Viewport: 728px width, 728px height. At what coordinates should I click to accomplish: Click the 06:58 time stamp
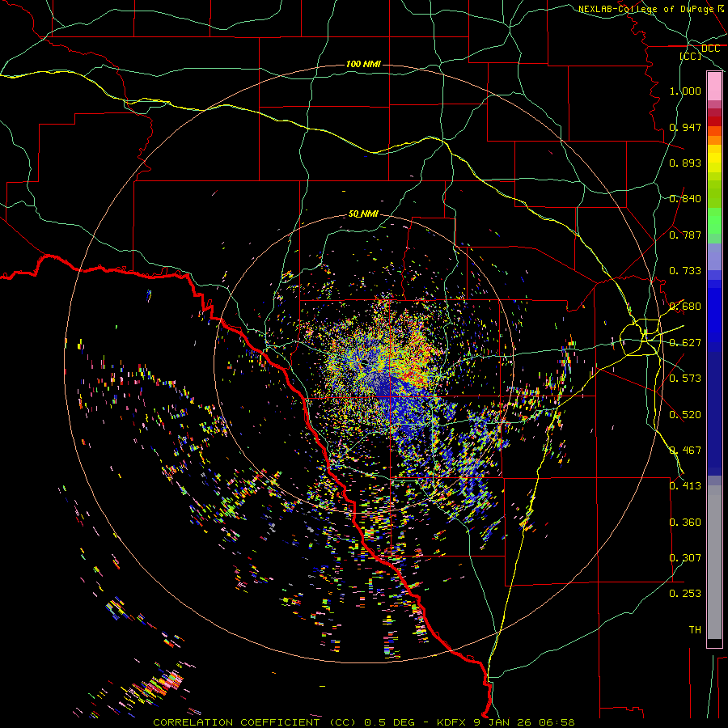click(x=557, y=722)
